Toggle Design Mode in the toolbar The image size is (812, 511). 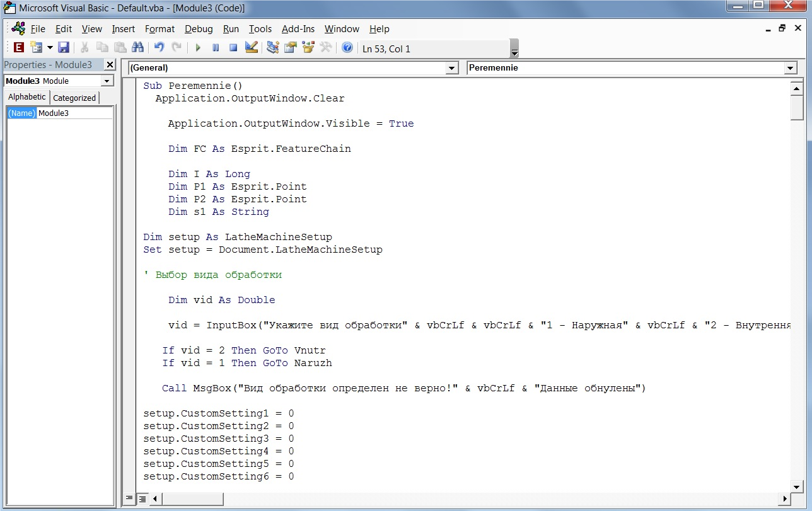tap(251, 48)
